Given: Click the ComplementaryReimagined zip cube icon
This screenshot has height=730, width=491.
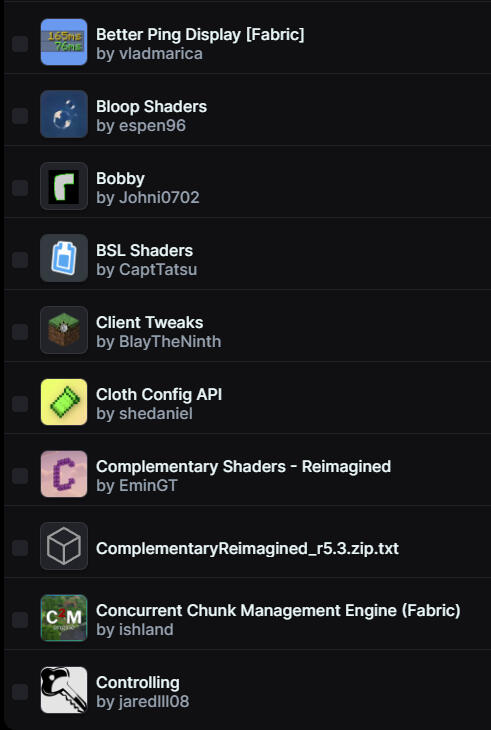Looking at the screenshot, I should tap(64, 546).
